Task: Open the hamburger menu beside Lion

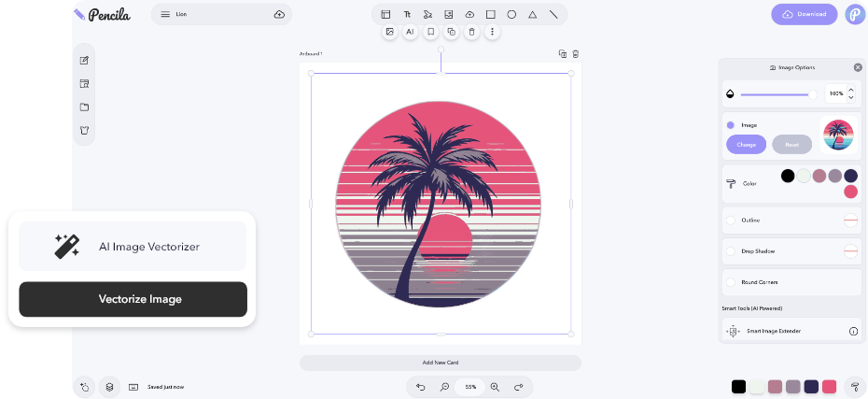Action: pos(165,14)
